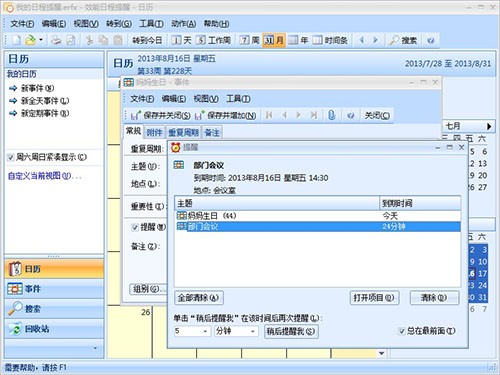Open the snooze number dropdown
This screenshot has height=375, width=500.
[205, 331]
